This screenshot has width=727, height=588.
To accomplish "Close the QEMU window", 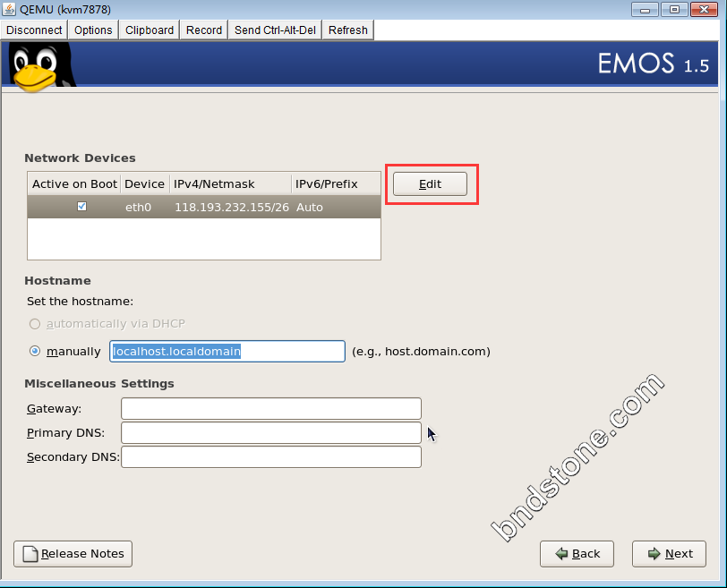I will click(704, 9).
